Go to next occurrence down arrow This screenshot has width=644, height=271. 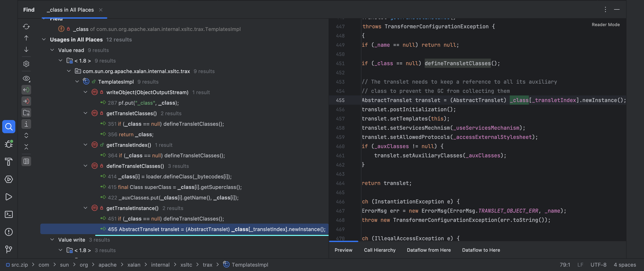tap(26, 50)
